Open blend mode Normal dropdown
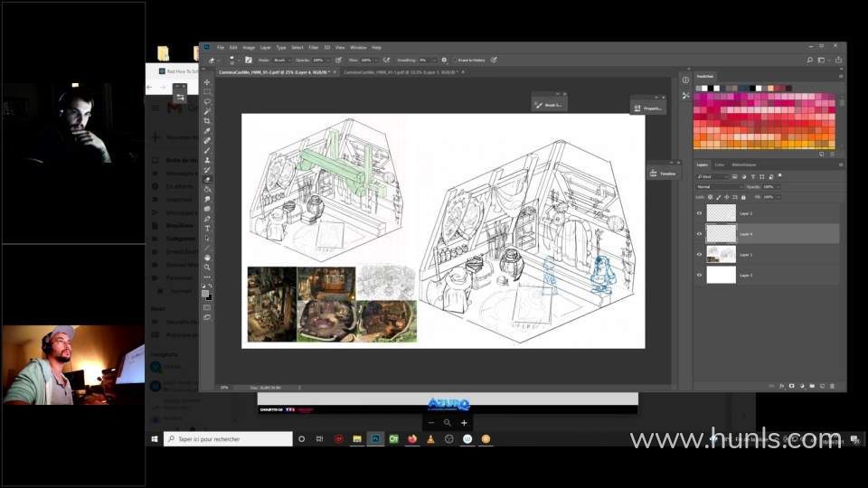This screenshot has height=488, width=868. (x=719, y=187)
